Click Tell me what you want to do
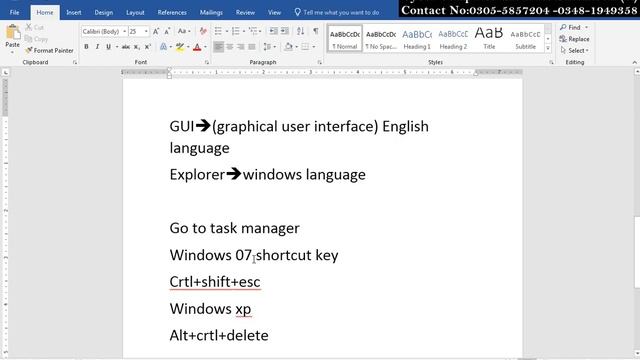The height and width of the screenshot is (360, 640). tap(337, 13)
